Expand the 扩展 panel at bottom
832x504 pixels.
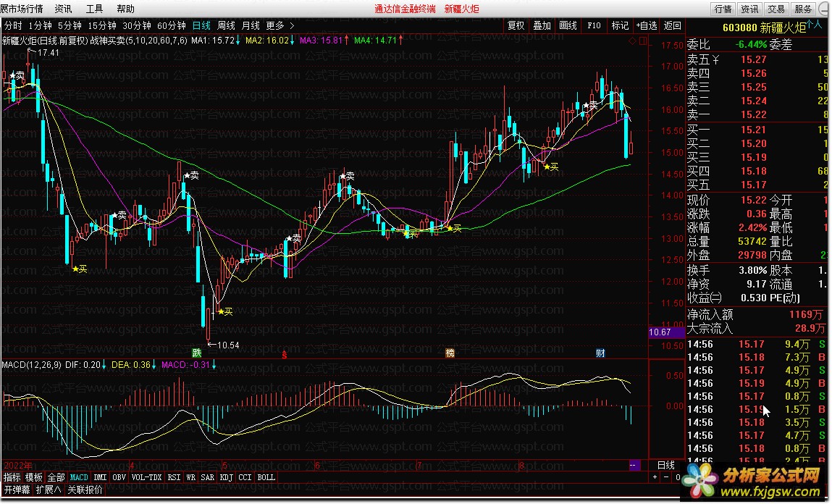click(49, 490)
